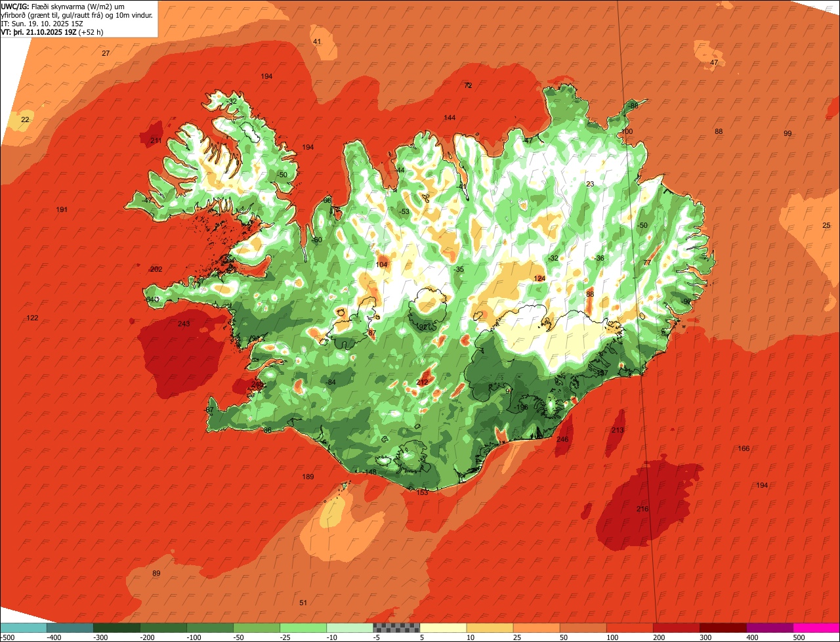840x642 pixels.
Task: Click the map value 89
Action: coord(156,573)
